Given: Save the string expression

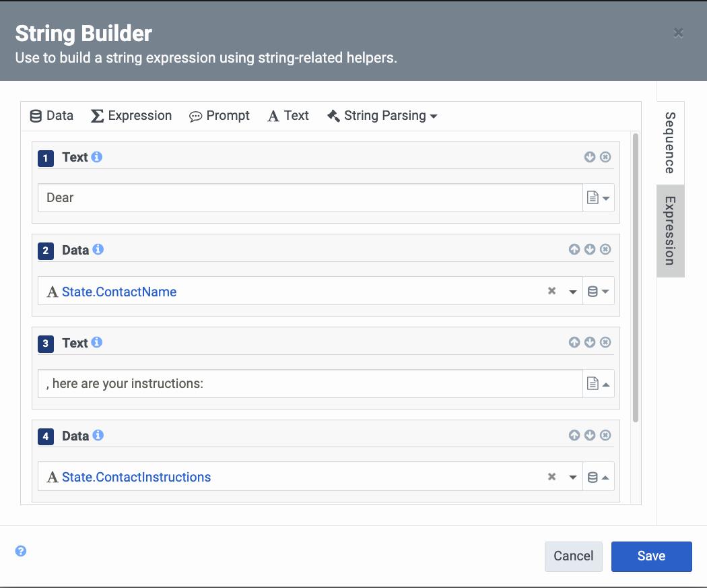Looking at the screenshot, I should pos(651,556).
